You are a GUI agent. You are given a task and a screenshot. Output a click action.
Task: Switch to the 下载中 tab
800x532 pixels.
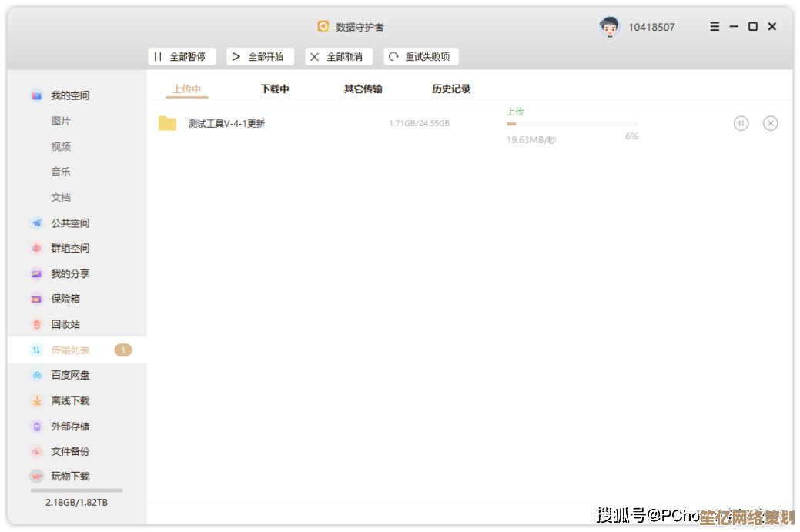[275, 89]
